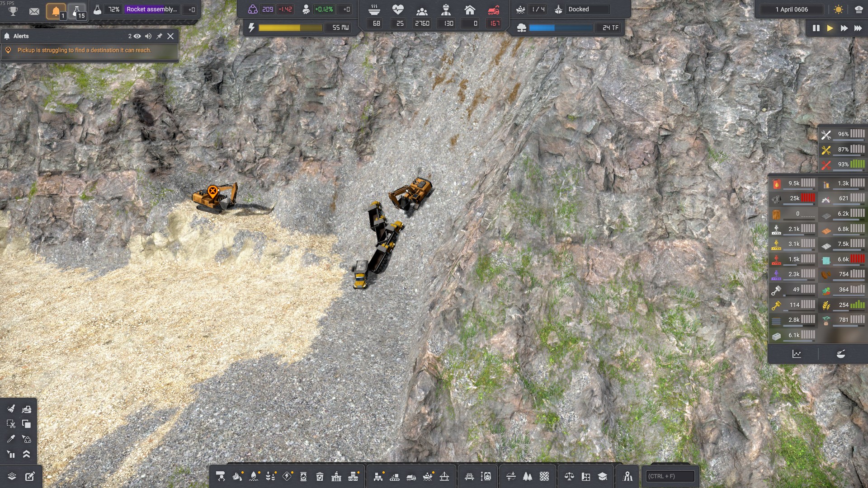
Task: Select the bulldozer demolish tool
Action: 26,409
